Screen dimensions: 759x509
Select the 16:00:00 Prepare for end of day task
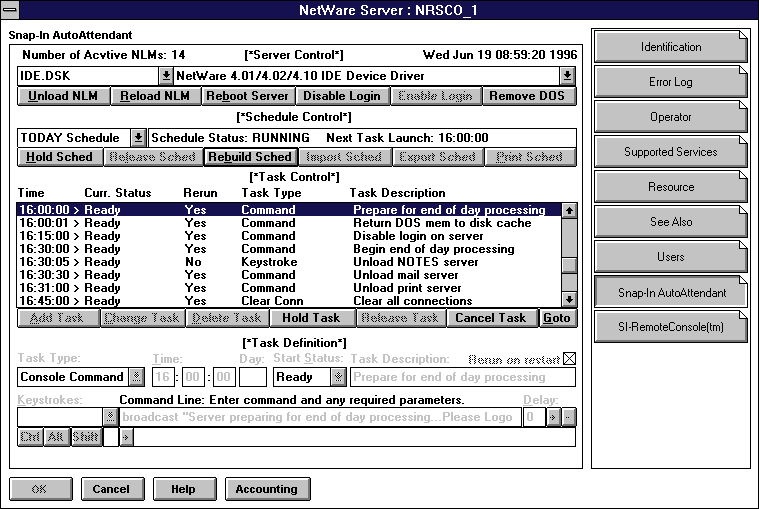point(289,210)
